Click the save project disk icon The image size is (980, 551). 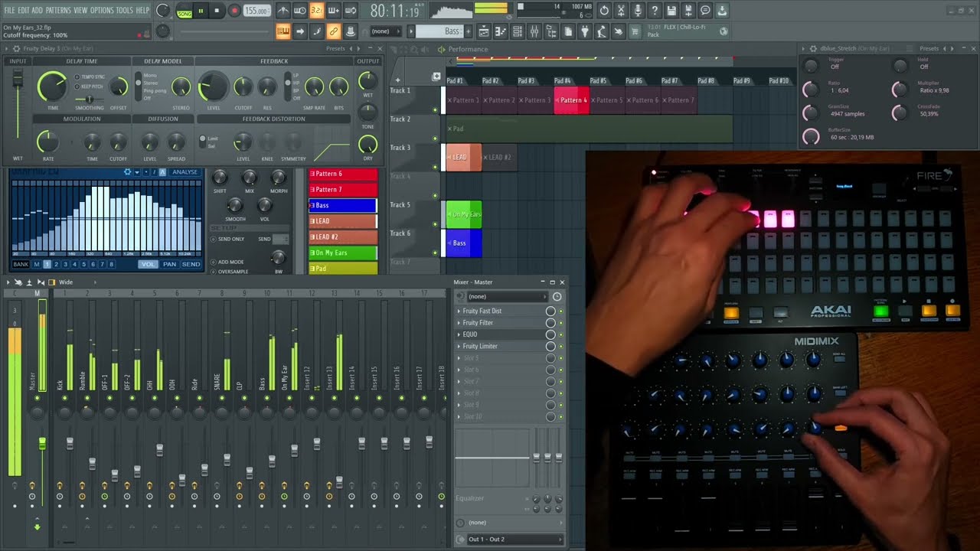(671, 11)
